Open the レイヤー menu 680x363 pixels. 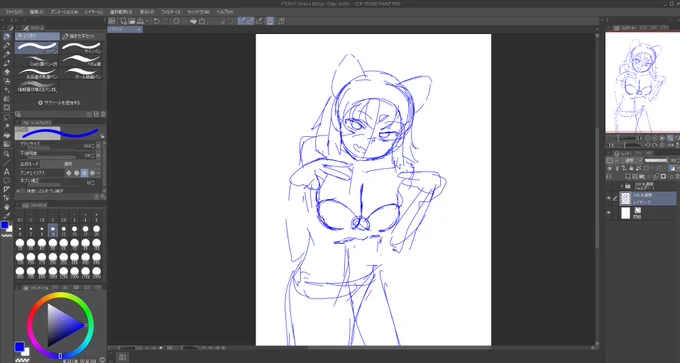pyautogui.click(x=94, y=12)
